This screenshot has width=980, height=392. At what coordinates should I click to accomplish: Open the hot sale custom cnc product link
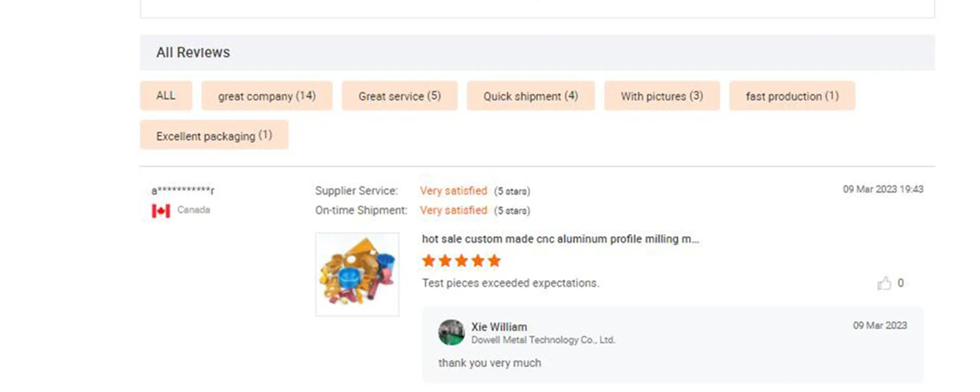(x=560, y=239)
